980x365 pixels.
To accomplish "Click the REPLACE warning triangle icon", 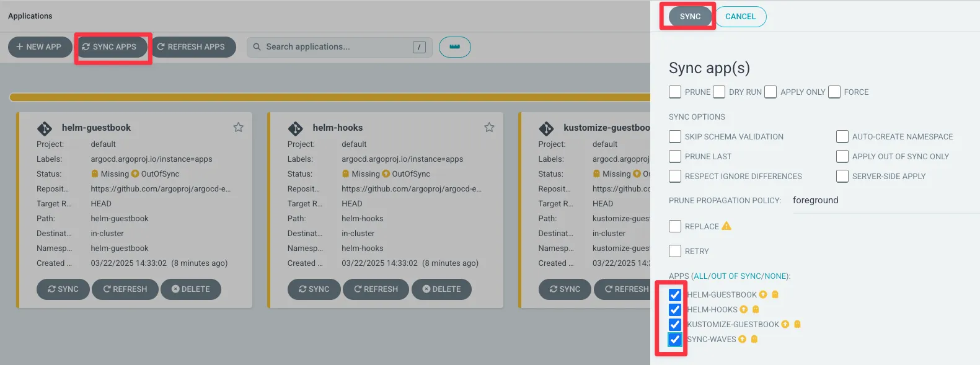I will 726,226.
